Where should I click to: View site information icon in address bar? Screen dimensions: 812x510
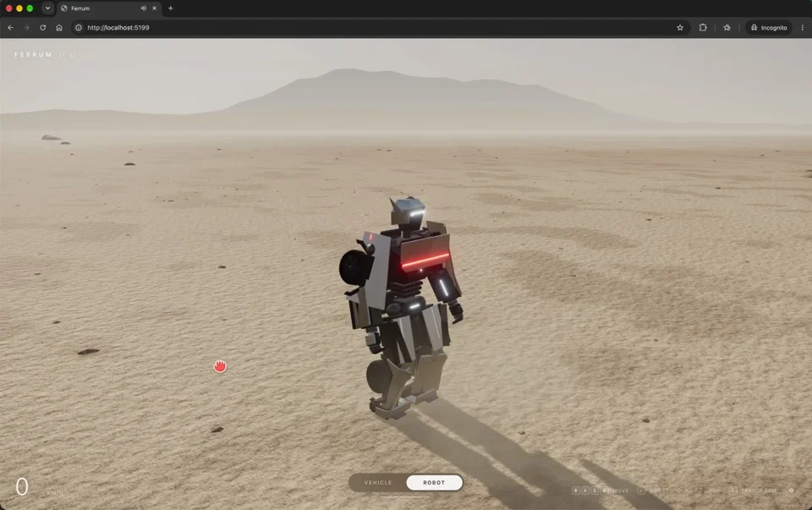point(79,27)
